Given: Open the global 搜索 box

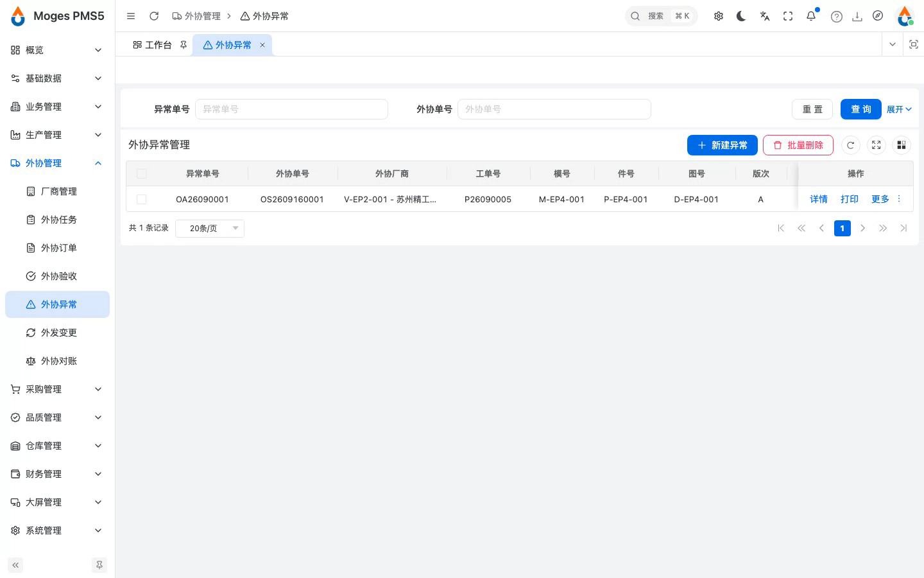Looking at the screenshot, I should tap(662, 16).
